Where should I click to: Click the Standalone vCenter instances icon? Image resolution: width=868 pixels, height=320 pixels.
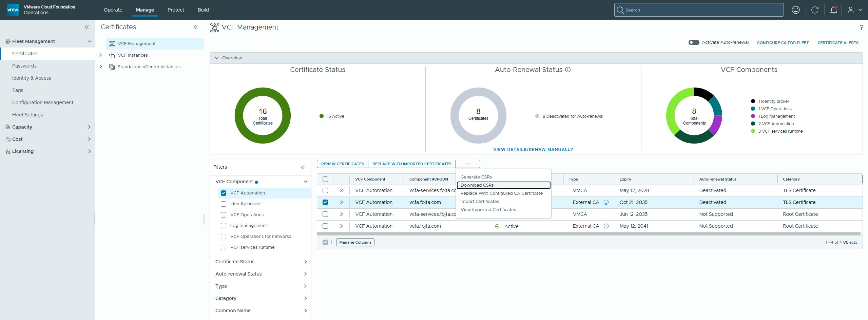[x=112, y=67]
